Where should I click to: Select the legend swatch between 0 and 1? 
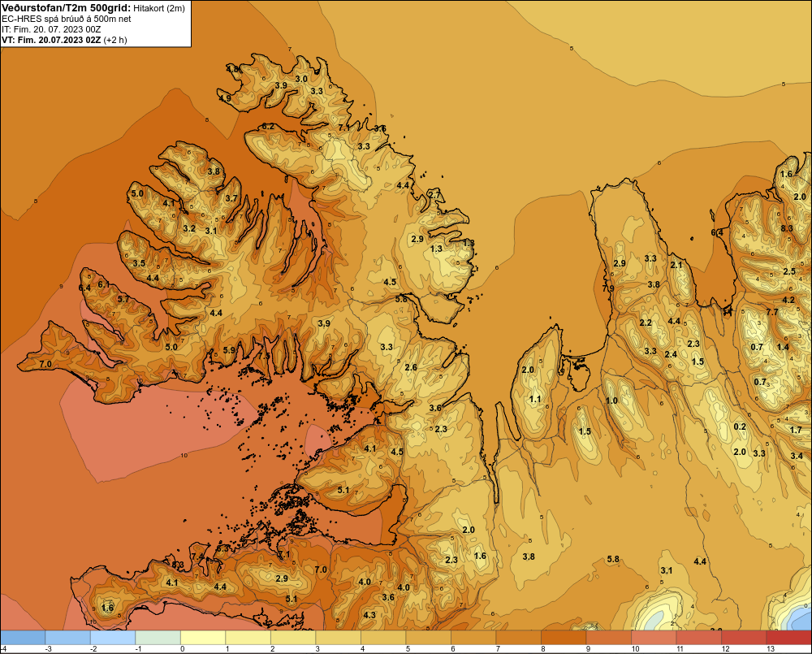[203, 638]
